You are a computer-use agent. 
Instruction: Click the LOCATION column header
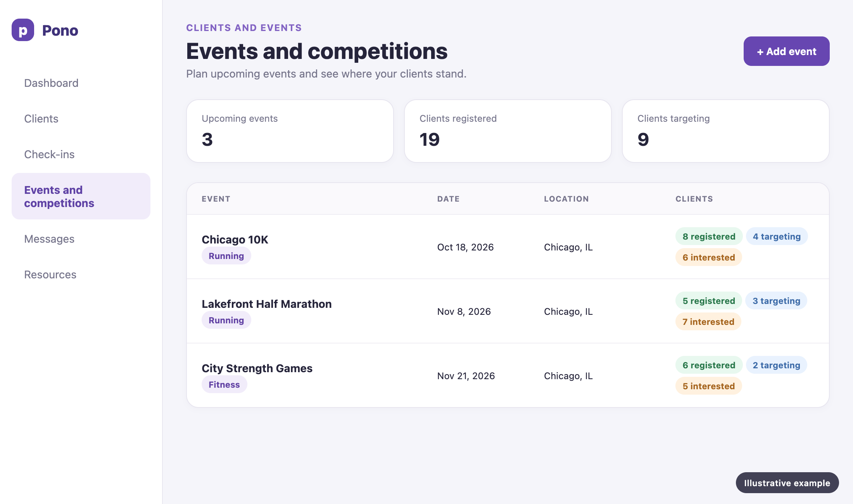(x=566, y=199)
